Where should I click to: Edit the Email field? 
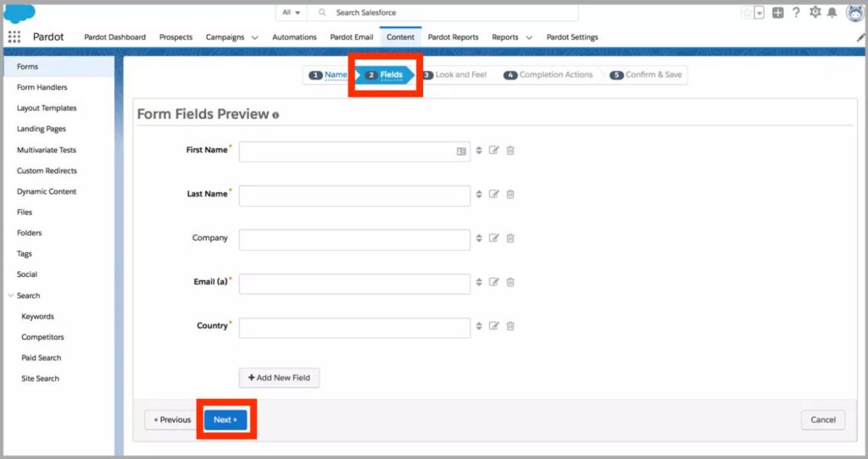494,281
